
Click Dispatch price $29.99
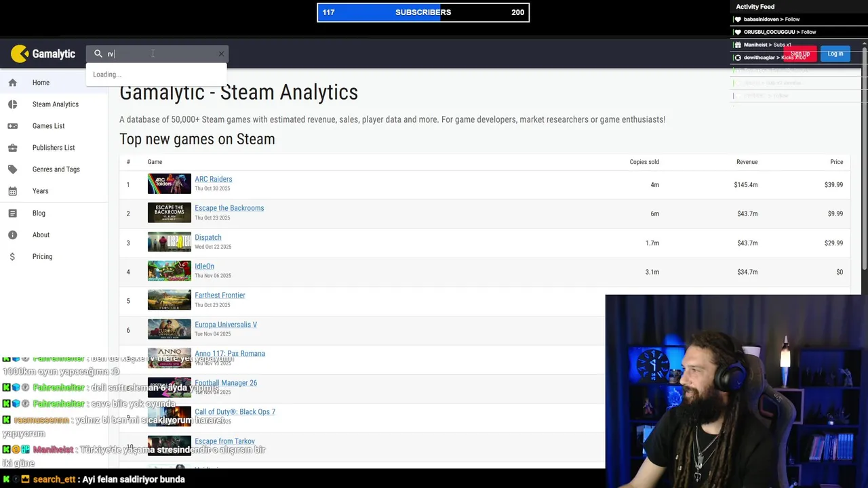coord(834,243)
